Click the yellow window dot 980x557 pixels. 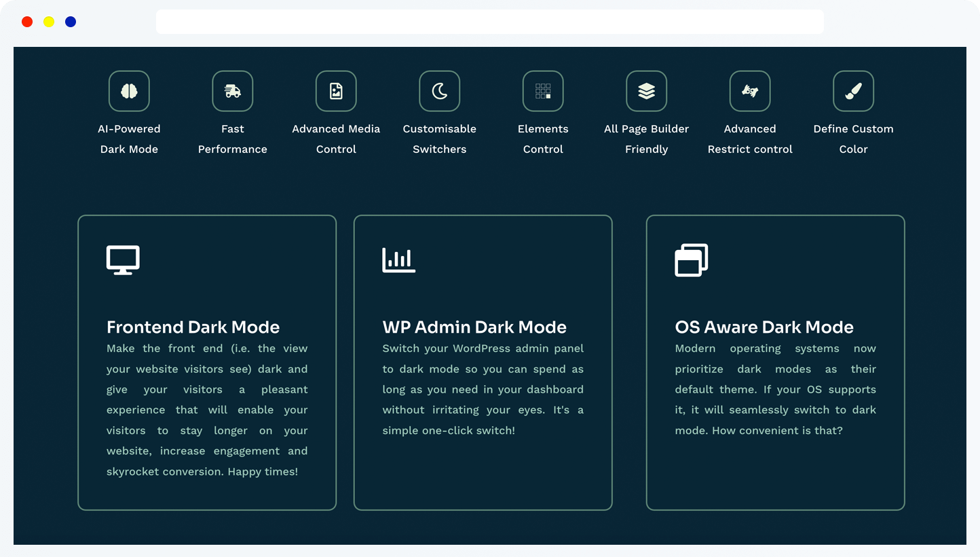point(49,22)
